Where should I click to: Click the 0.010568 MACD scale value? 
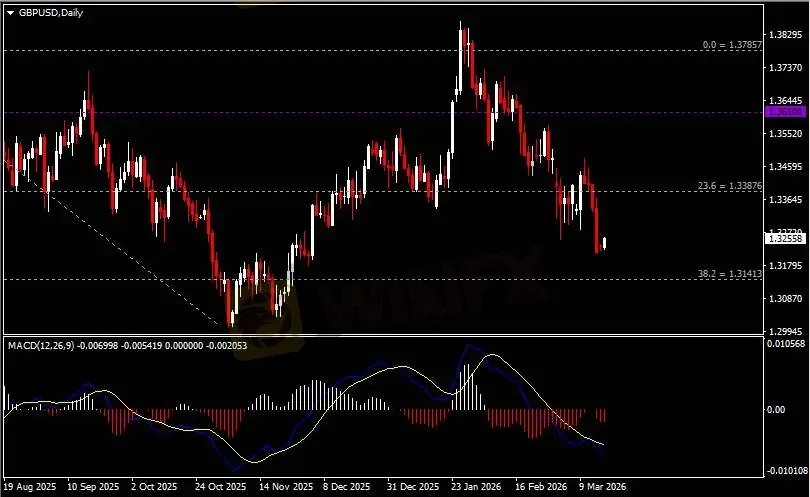coord(786,344)
